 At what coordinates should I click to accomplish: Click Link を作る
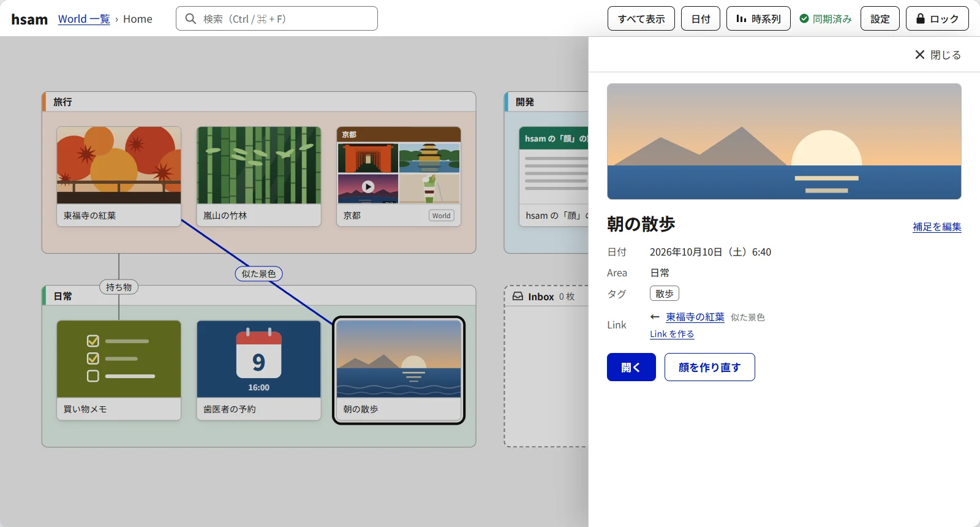(x=672, y=334)
